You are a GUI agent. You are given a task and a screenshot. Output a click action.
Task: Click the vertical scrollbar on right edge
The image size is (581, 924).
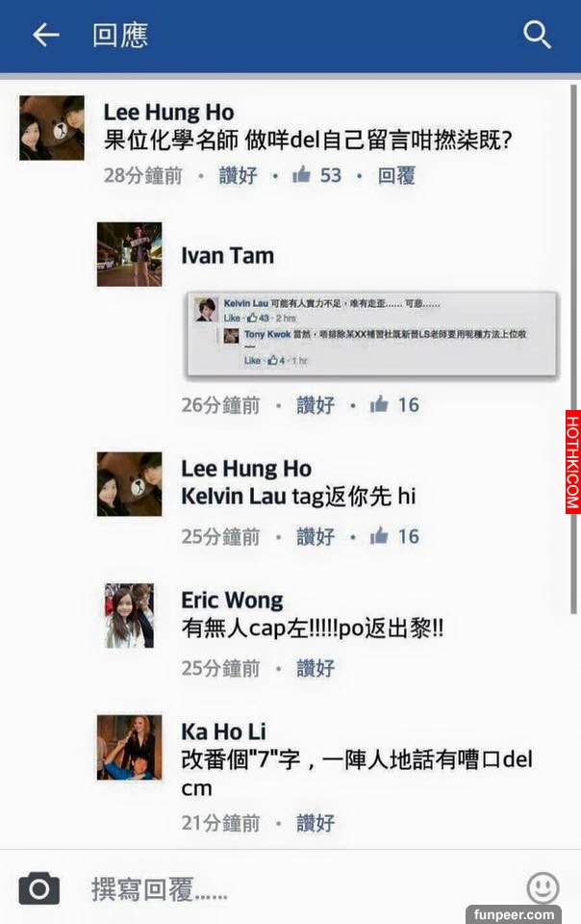574,349
